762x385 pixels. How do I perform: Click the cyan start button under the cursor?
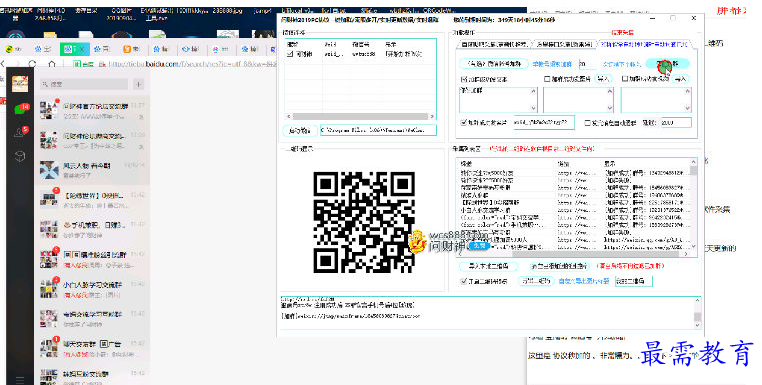[x=667, y=64]
